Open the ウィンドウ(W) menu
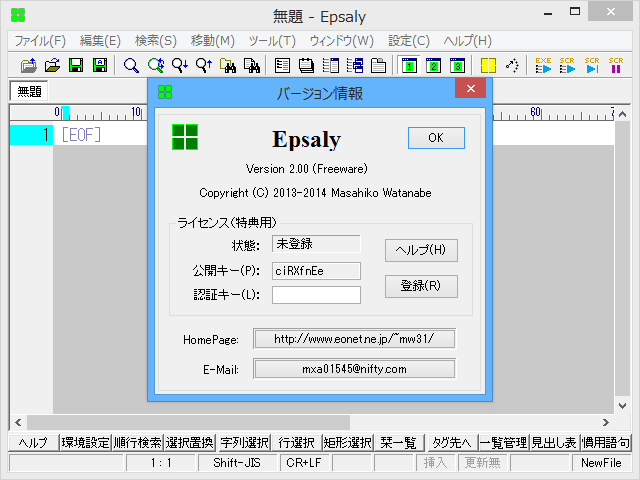This screenshot has width=640, height=480. (342, 41)
